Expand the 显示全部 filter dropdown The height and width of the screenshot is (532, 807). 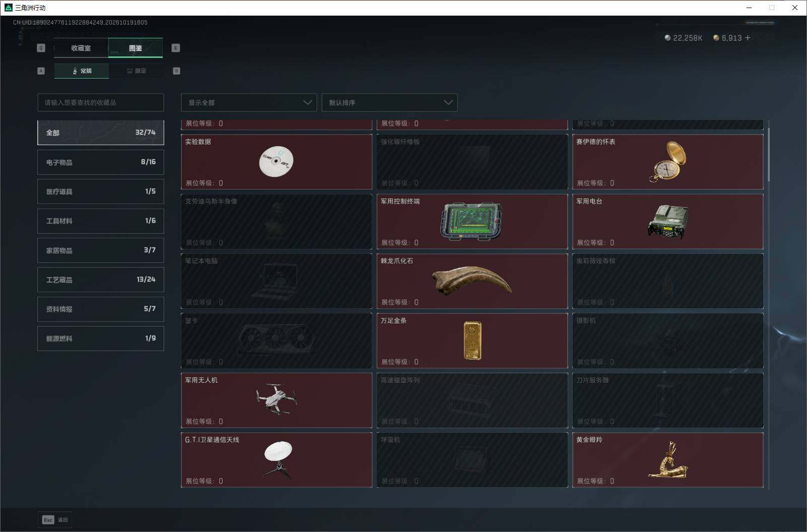249,102
